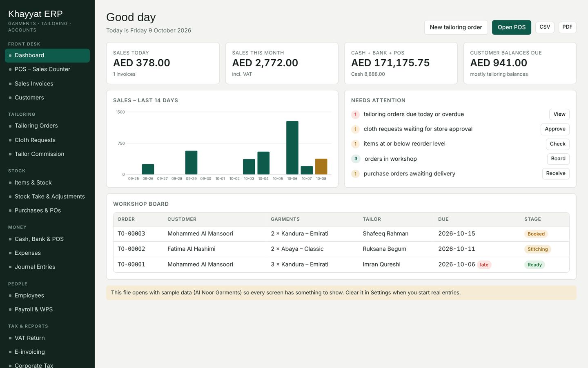Open E-invoicing page

tap(47, 352)
